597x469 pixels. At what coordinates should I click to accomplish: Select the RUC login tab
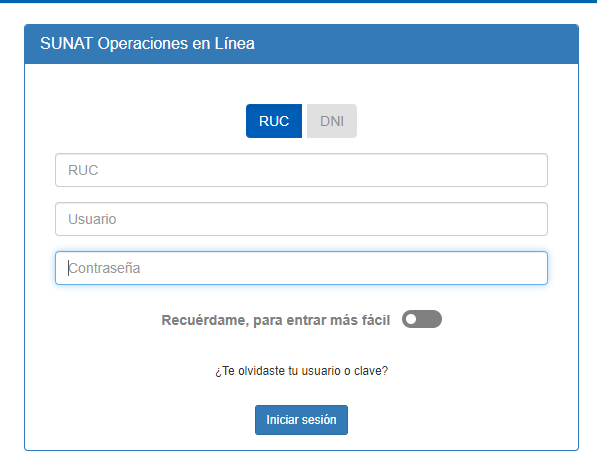[x=274, y=121]
